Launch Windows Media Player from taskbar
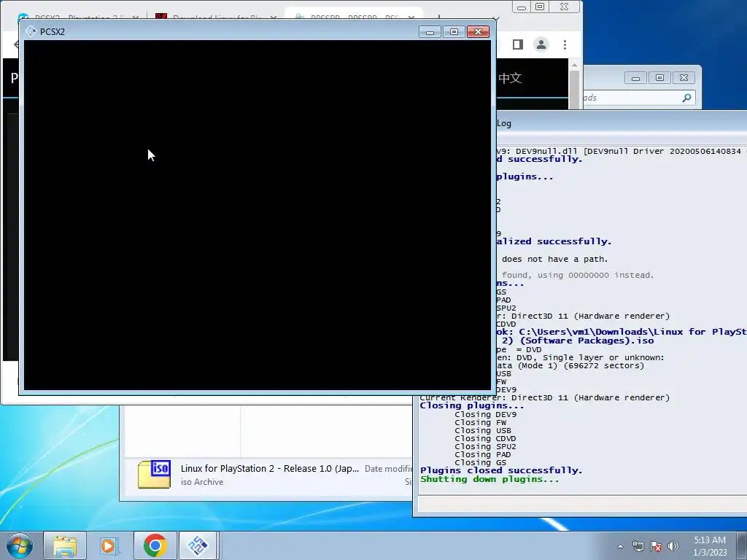 pyautogui.click(x=109, y=545)
